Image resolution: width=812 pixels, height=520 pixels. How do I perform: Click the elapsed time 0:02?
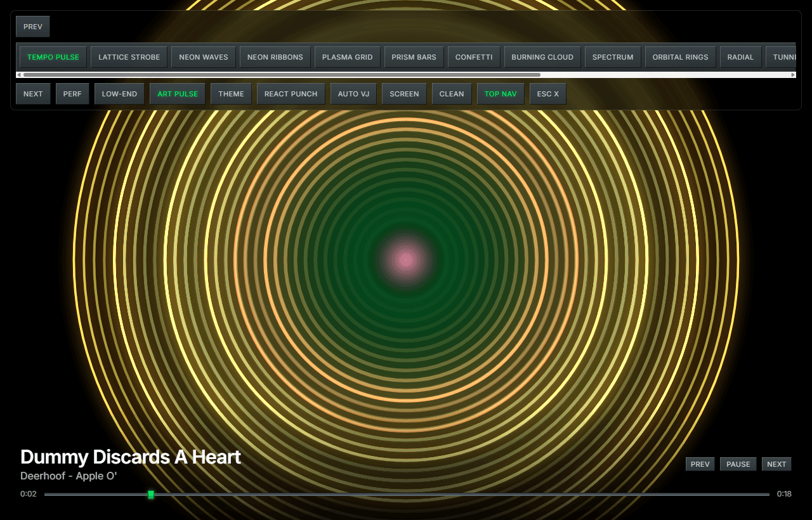(x=29, y=494)
